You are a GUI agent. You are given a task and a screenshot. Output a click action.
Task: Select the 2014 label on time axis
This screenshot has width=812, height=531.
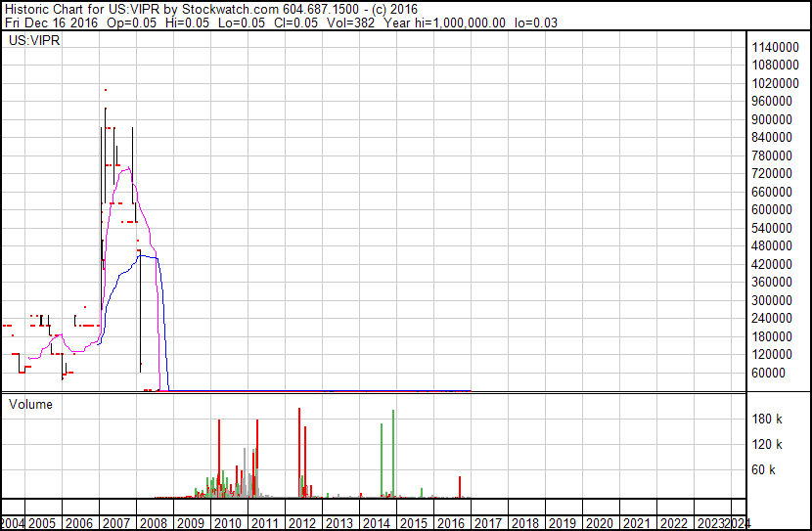(x=377, y=523)
